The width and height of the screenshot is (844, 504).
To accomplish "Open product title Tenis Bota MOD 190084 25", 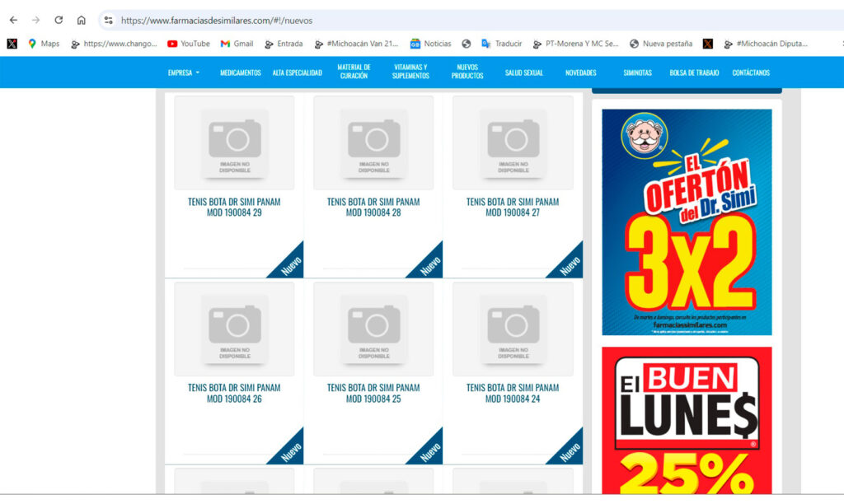I will pos(373,393).
